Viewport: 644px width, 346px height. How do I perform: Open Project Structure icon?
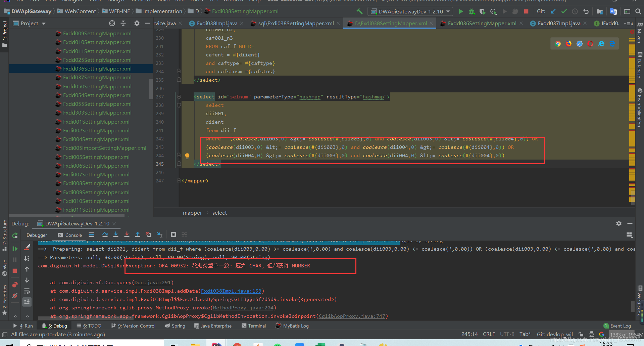click(599, 11)
